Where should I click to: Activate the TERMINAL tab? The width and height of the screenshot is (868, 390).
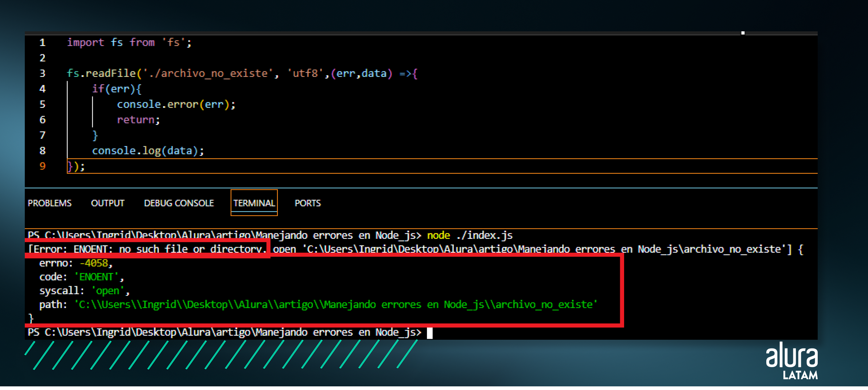pyautogui.click(x=254, y=203)
